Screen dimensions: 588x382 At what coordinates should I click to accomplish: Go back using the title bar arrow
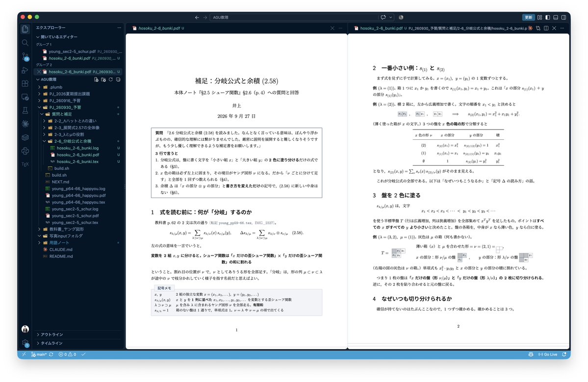pyautogui.click(x=197, y=17)
